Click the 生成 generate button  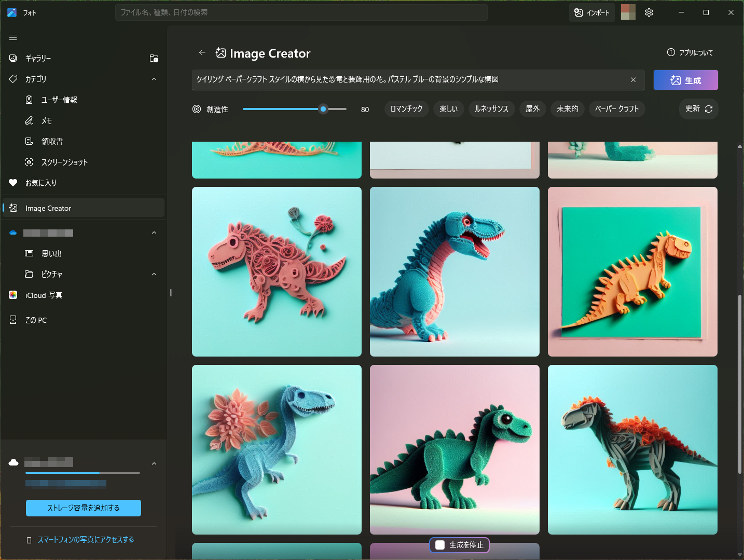click(686, 80)
